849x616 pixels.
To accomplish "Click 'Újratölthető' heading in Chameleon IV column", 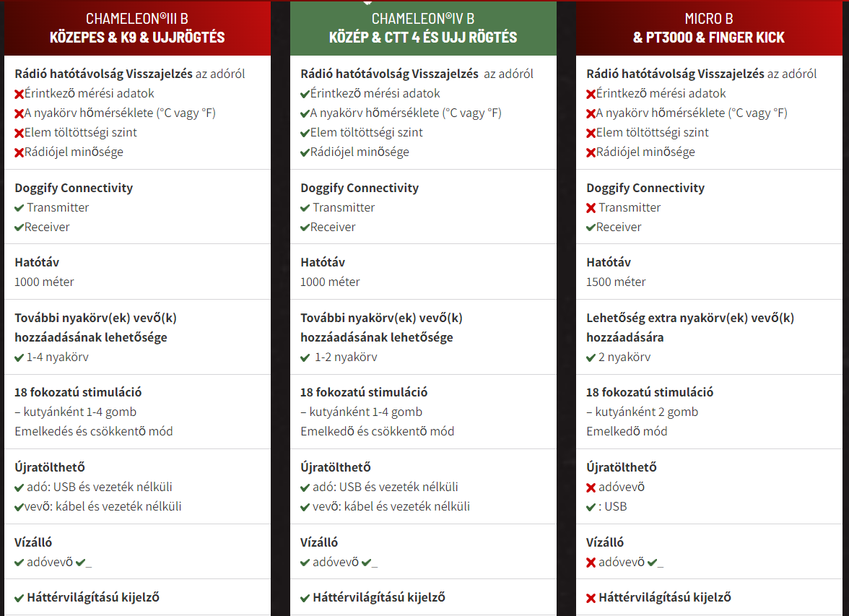I will click(x=336, y=467).
